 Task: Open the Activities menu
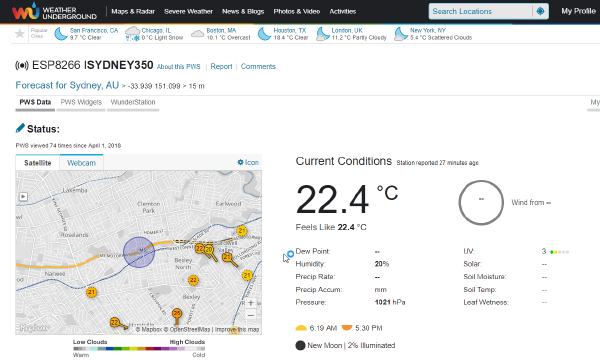click(342, 11)
